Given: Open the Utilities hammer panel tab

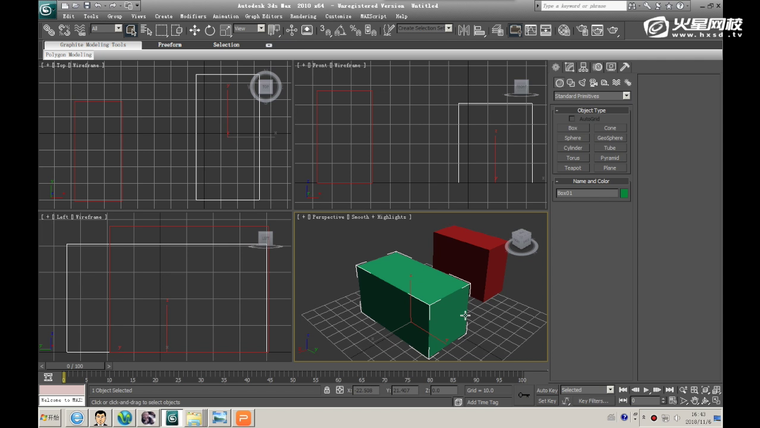Looking at the screenshot, I should pyautogui.click(x=626, y=68).
